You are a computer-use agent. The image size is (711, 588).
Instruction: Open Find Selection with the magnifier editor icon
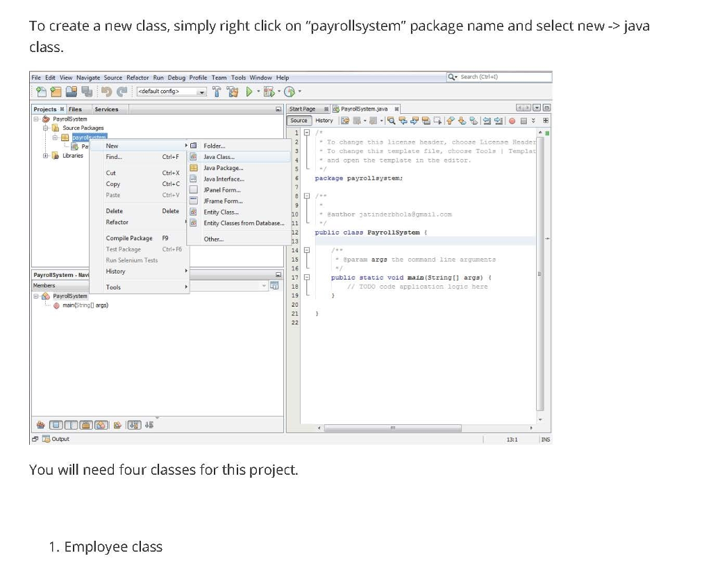coord(390,120)
